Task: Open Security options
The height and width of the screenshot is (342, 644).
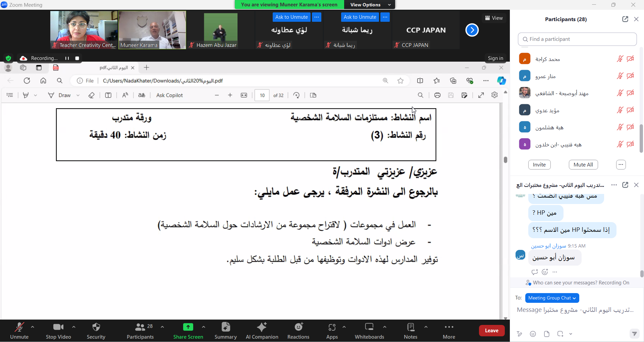Action: [x=96, y=330]
